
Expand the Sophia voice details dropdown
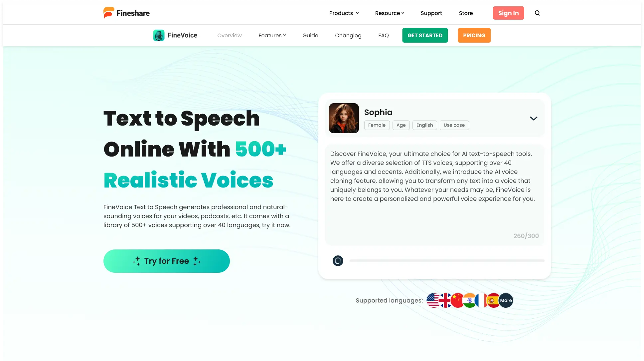(x=534, y=118)
